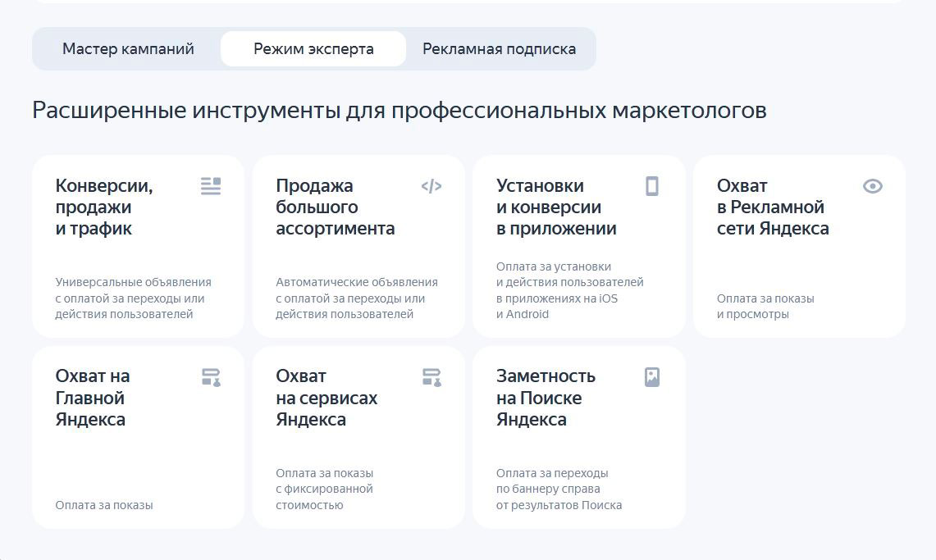Image resolution: width=936 pixels, height=560 pixels.
Task: Choose the Продажа большого ассортимента campaign title
Action: click(x=335, y=207)
